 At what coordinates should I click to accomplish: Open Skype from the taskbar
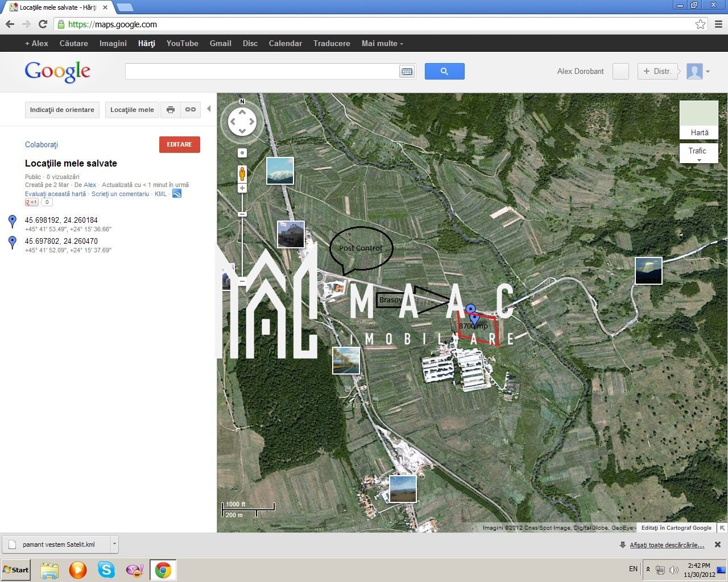pyautogui.click(x=106, y=569)
